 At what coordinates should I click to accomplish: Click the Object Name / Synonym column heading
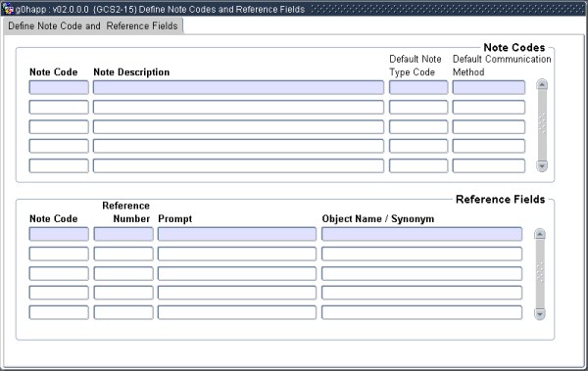378,219
